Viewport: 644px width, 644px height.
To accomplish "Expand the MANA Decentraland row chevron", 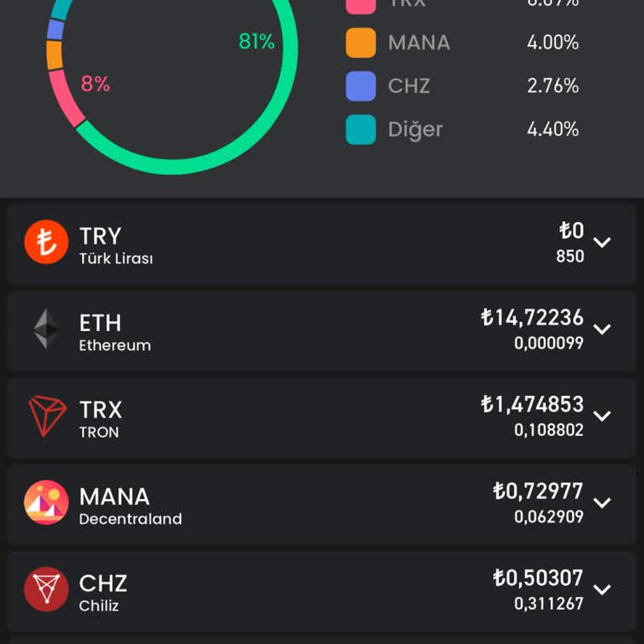I will click(602, 503).
